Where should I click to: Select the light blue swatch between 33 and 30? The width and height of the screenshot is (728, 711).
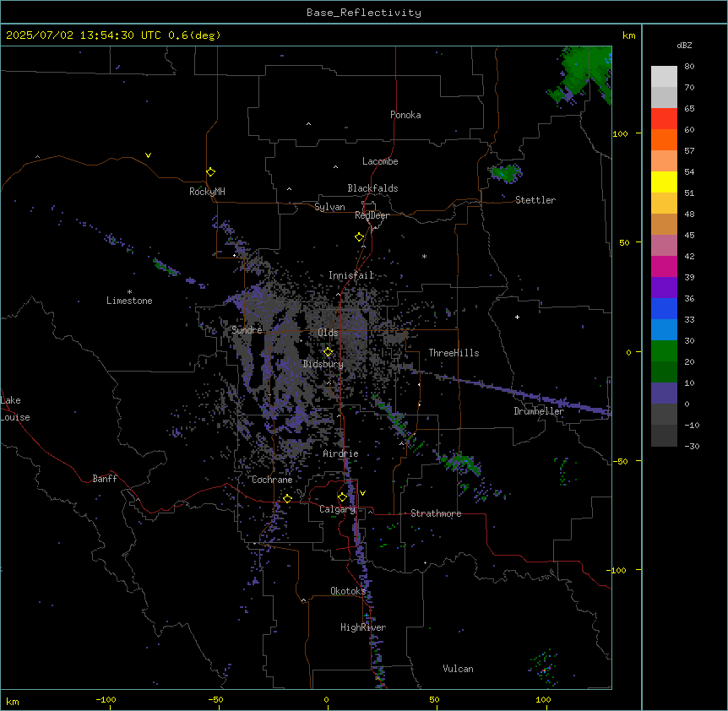664,329
